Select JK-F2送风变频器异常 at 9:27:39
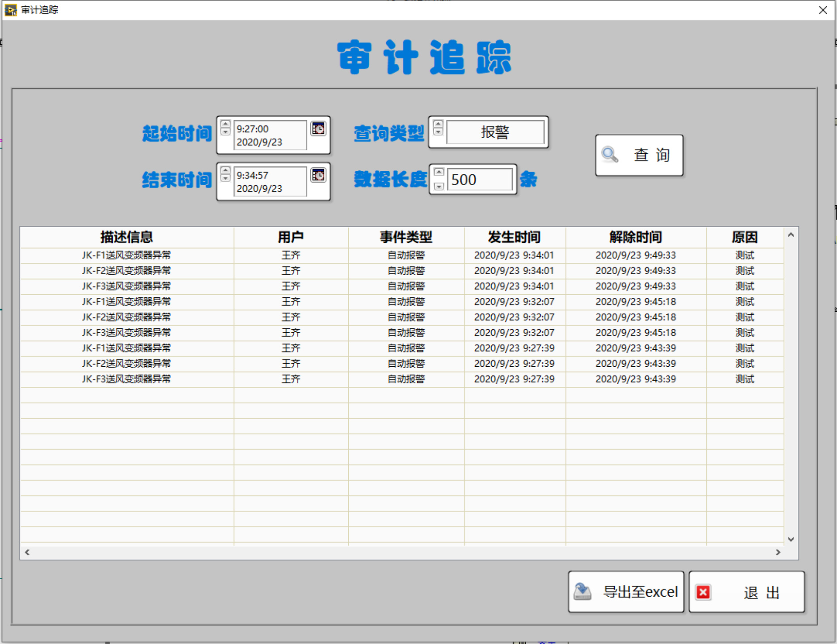The image size is (837, 644). coord(127,364)
